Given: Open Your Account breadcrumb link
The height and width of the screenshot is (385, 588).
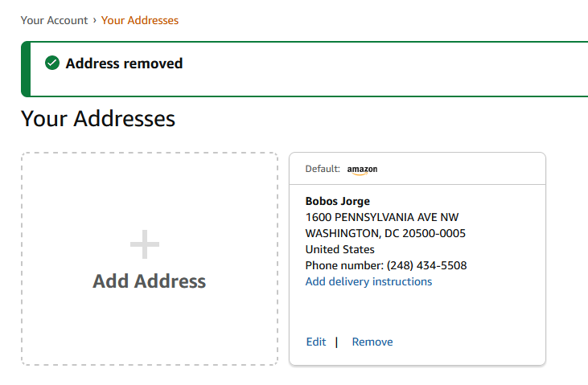Looking at the screenshot, I should [54, 20].
